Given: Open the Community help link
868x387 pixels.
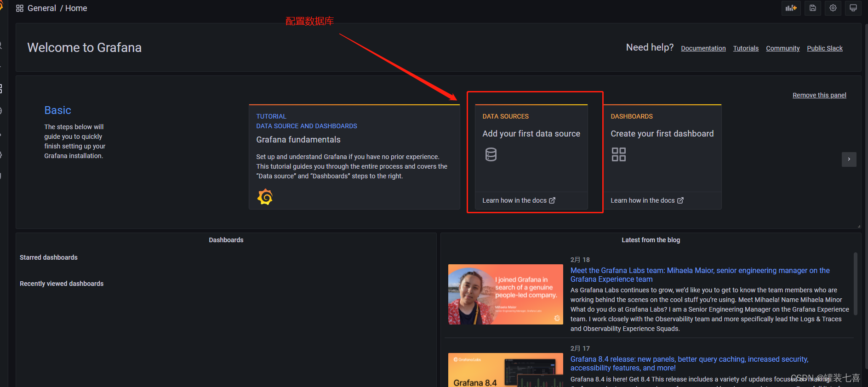Looking at the screenshot, I should pyautogui.click(x=783, y=48).
